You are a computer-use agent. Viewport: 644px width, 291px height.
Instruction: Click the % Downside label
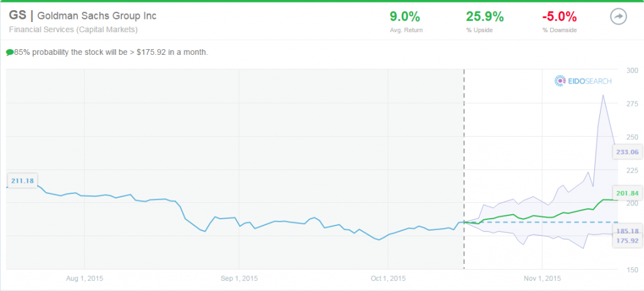click(x=559, y=30)
